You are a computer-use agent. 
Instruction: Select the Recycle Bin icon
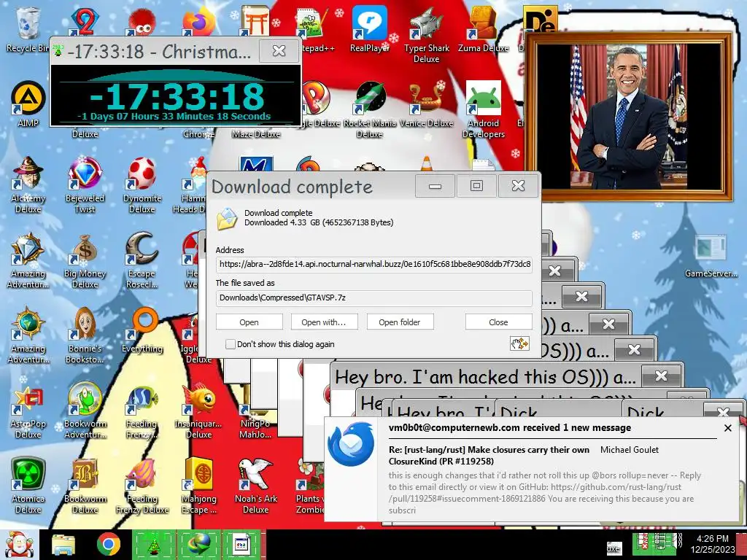coord(28,28)
